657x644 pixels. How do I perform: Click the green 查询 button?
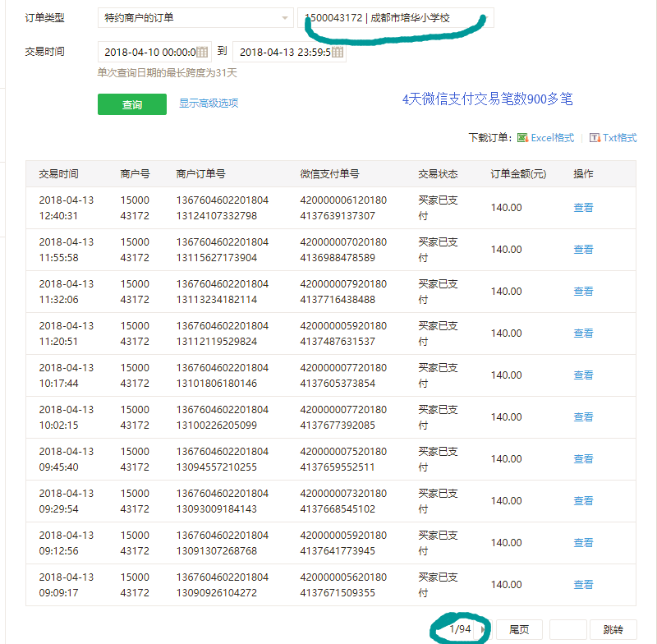point(132,104)
